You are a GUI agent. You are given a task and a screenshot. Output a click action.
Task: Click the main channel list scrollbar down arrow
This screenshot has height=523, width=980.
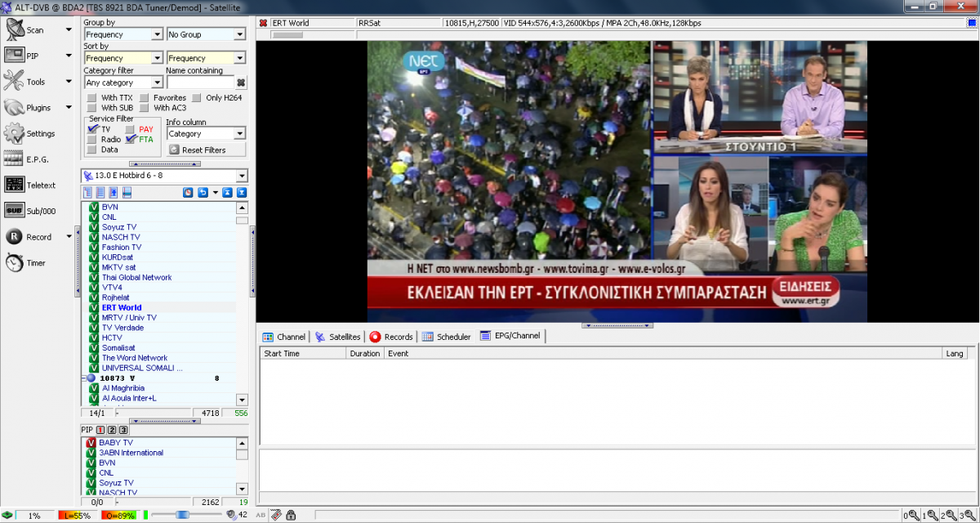point(242,400)
